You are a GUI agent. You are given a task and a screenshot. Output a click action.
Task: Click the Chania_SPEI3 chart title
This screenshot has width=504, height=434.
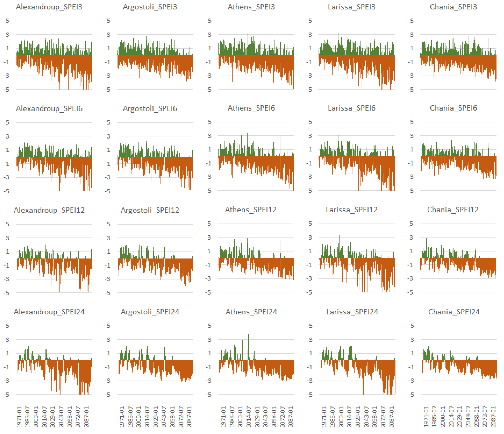pyautogui.click(x=453, y=7)
